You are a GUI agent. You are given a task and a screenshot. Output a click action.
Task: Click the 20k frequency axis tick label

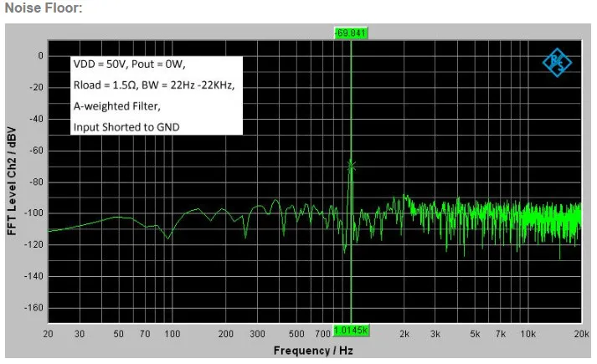tap(582, 334)
